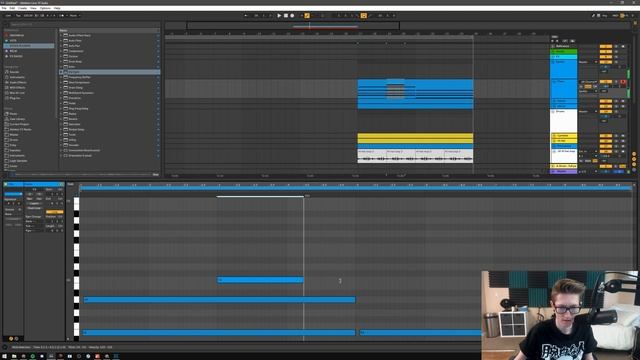This screenshot has width=640, height=360.
Task: Open the global quantization menu
Action: [74, 16]
